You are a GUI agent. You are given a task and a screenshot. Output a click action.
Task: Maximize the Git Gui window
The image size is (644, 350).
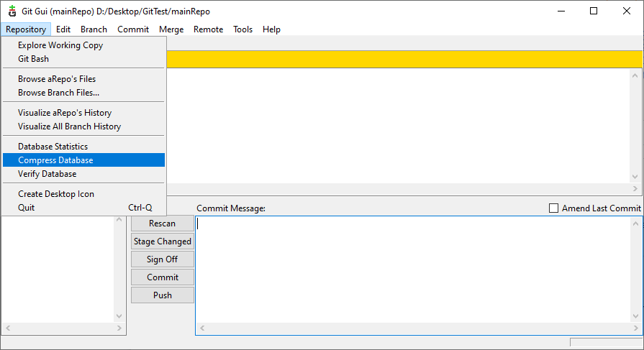pyautogui.click(x=594, y=11)
